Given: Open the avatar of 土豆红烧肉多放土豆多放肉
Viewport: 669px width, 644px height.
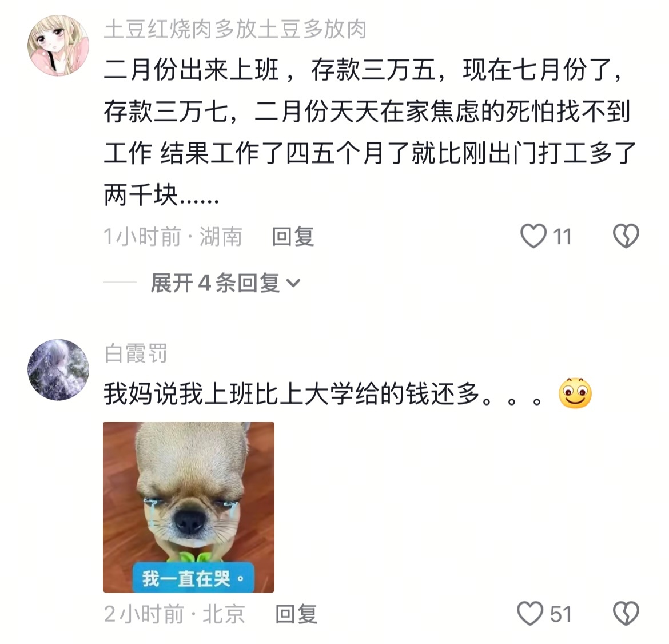Looking at the screenshot, I should [58, 46].
